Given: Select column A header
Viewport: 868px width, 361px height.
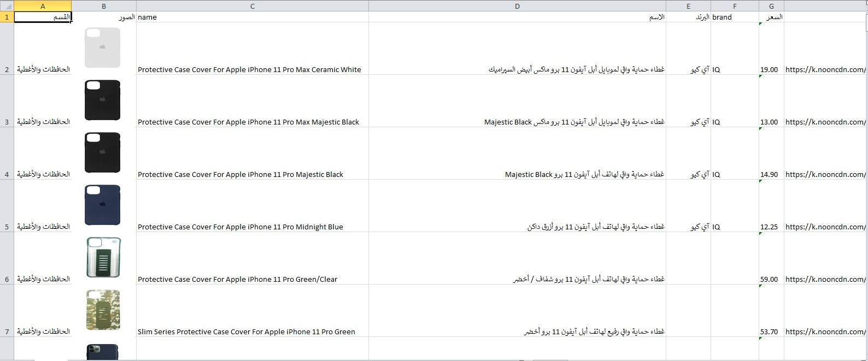Looking at the screenshot, I should 43,6.
